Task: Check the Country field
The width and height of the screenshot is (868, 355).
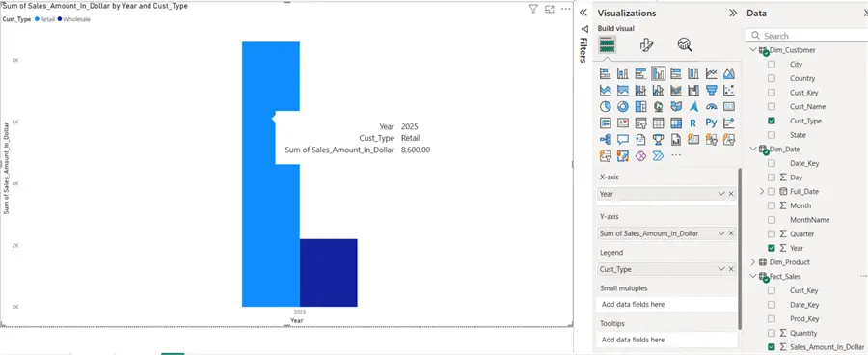Action: tap(772, 79)
